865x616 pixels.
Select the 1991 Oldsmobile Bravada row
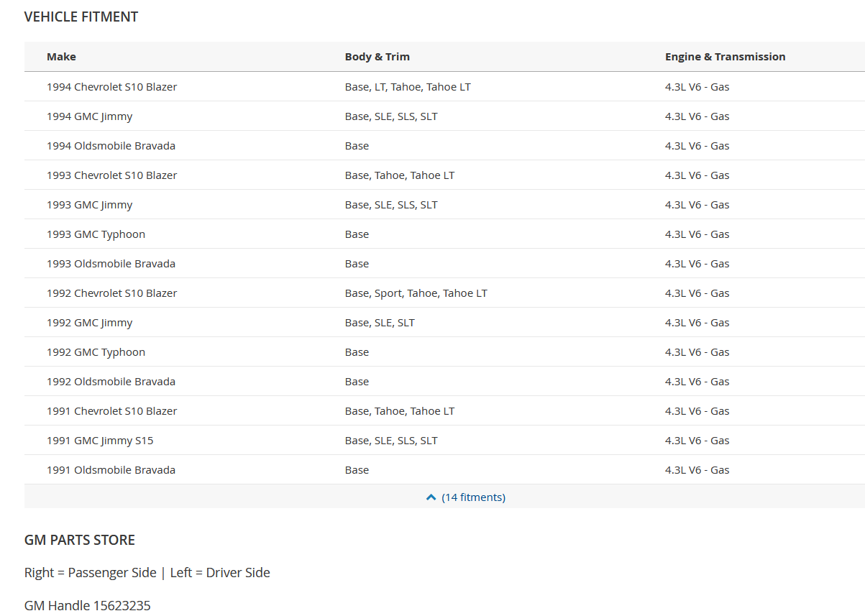point(444,470)
